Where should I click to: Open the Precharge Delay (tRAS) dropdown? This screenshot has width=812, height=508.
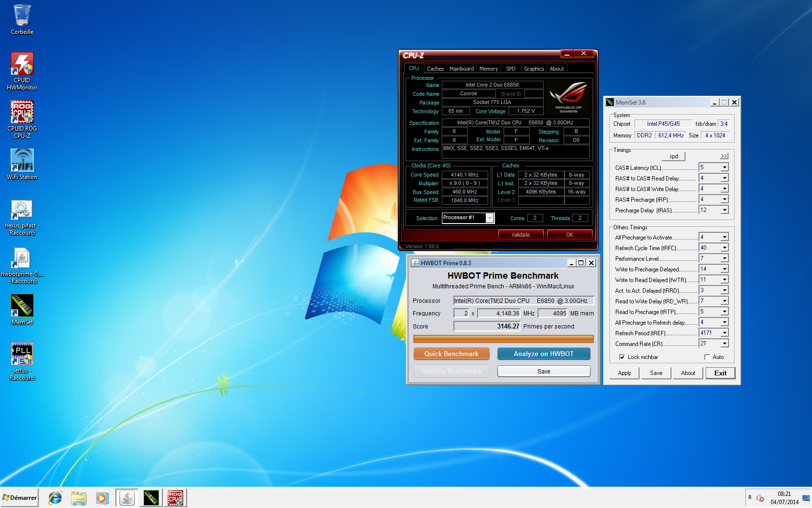[x=725, y=210]
